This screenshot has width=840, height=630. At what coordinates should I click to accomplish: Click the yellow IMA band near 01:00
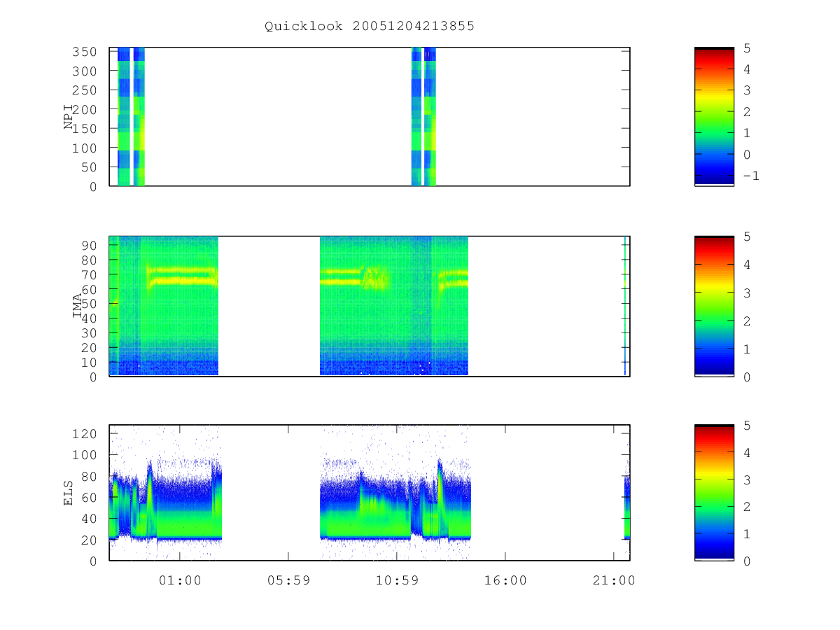[183, 276]
